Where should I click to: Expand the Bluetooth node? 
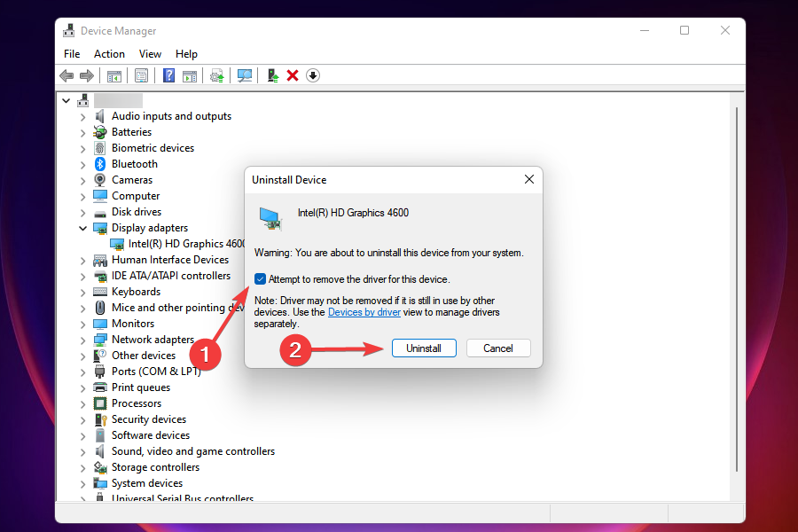click(x=83, y=165)
